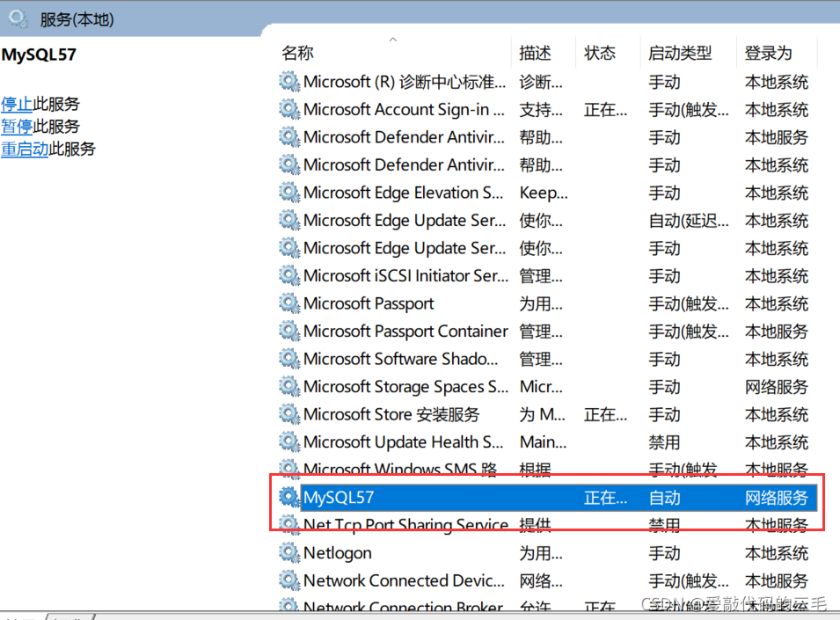Click gear icon of Microsoft Passport Container service

289,331
